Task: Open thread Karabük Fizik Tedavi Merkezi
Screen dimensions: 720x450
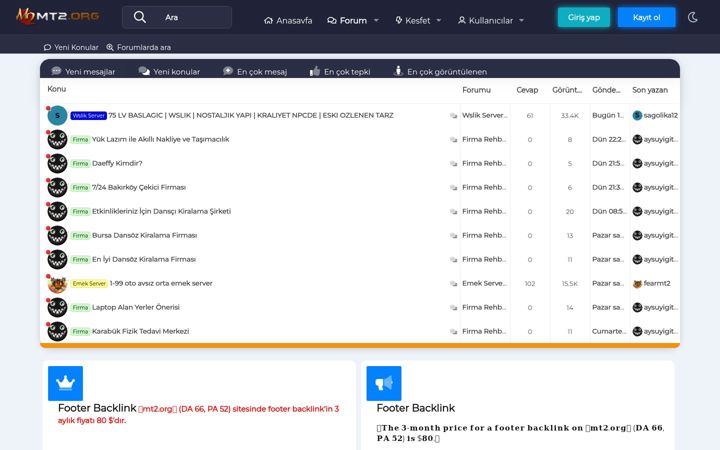Action: (x=141, y=331)
